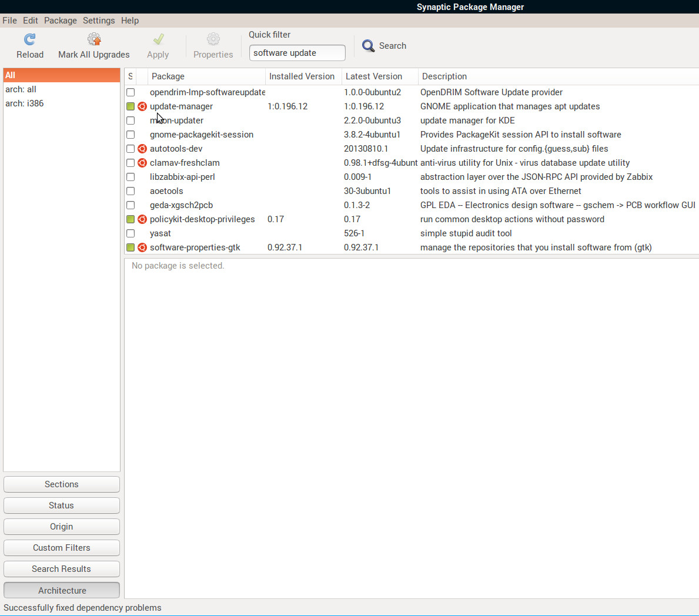Tick the checkbox for opendrim-lmp-softwareupdate
This screenshot has width=699, height=616.
pyautogui.click(x=131, y=92)
